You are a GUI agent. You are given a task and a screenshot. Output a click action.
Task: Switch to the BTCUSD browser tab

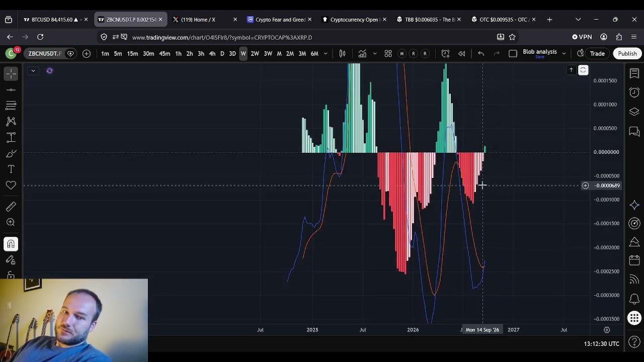[x=55, y=20]
